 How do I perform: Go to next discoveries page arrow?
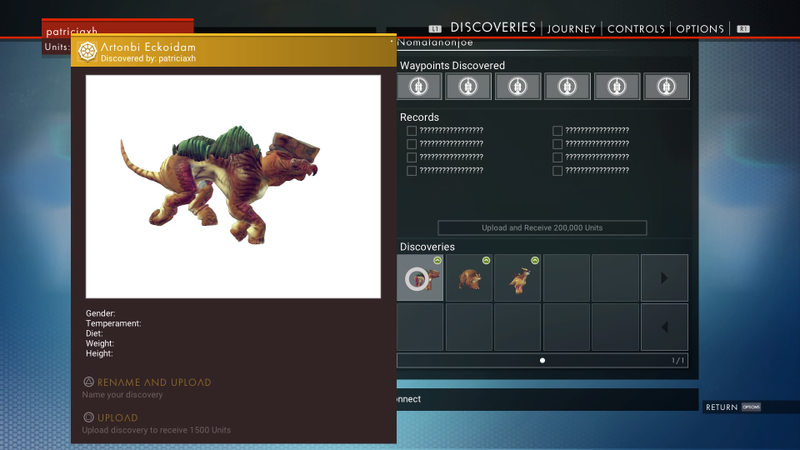tap(664, 278)
